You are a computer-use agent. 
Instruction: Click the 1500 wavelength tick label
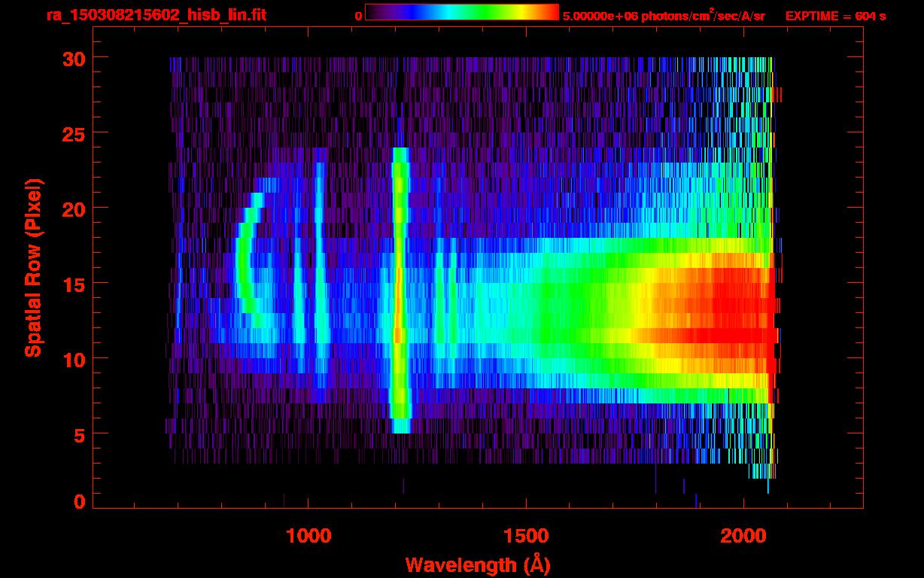(x=526, y=536)
